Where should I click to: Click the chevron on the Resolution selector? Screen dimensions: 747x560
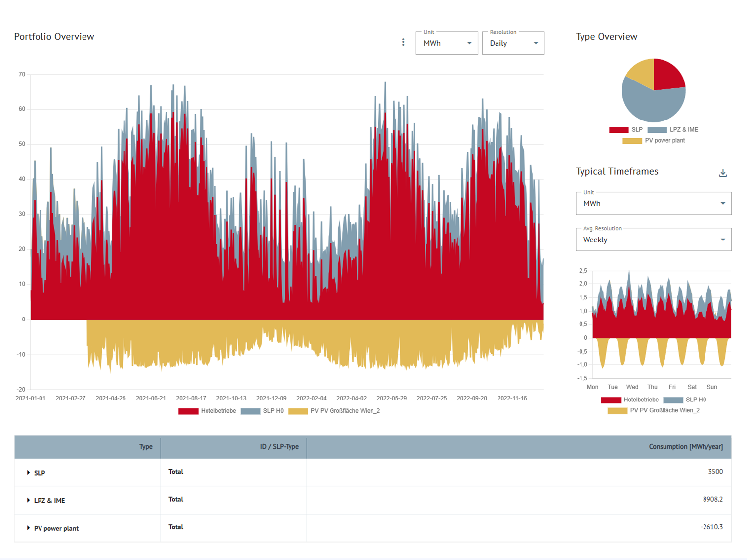pos(536,43)
